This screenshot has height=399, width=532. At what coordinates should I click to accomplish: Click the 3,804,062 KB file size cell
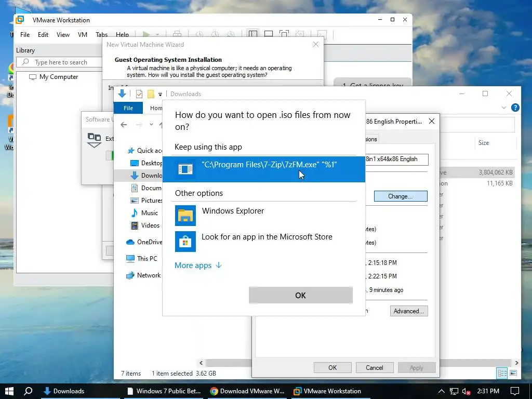(495, 172)
